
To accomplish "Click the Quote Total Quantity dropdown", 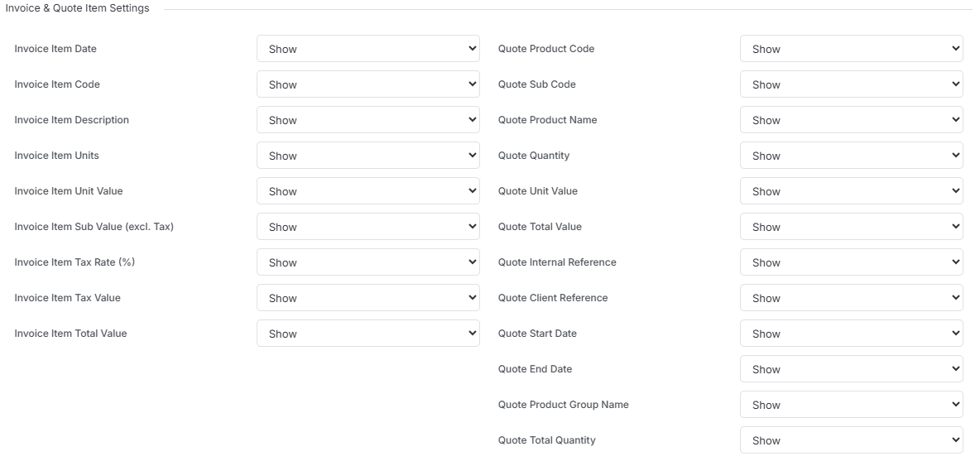I will click(852, 440).
